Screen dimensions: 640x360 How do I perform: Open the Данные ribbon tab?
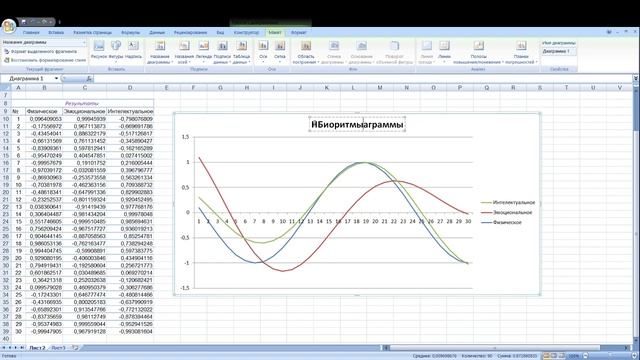(157, 32)
